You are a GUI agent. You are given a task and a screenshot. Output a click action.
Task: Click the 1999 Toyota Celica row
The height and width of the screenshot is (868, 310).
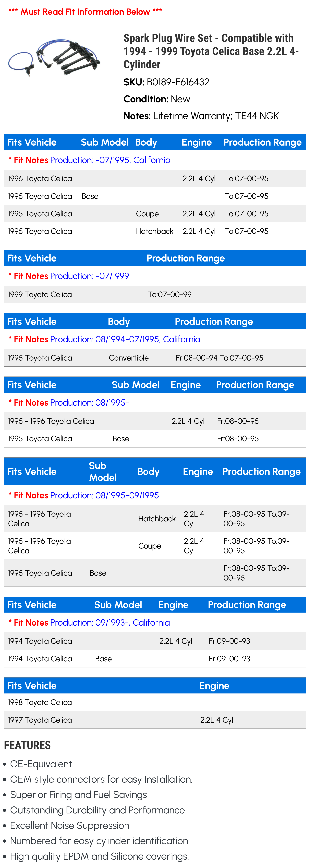[155, 294]
